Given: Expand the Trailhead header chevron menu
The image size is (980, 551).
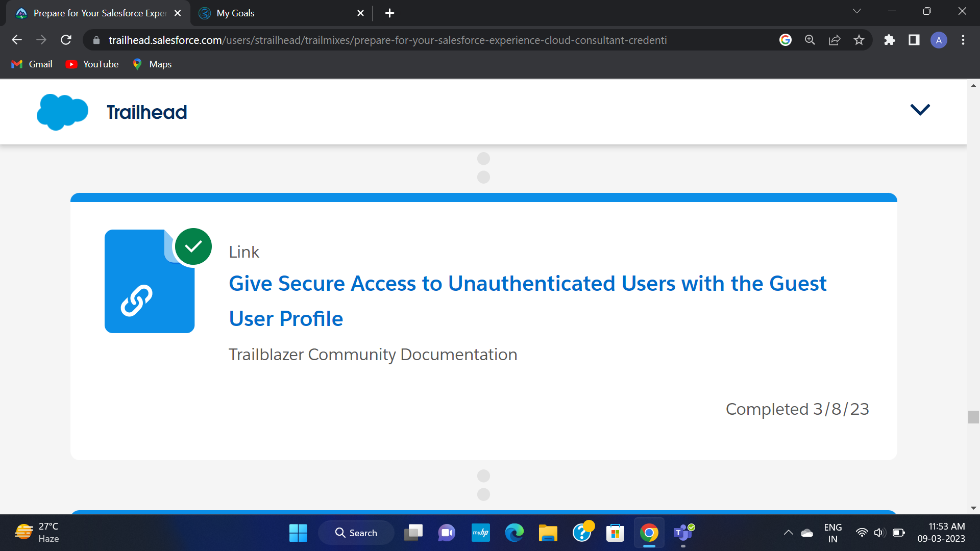Looking at the screenshot, I should pos(920,110).
